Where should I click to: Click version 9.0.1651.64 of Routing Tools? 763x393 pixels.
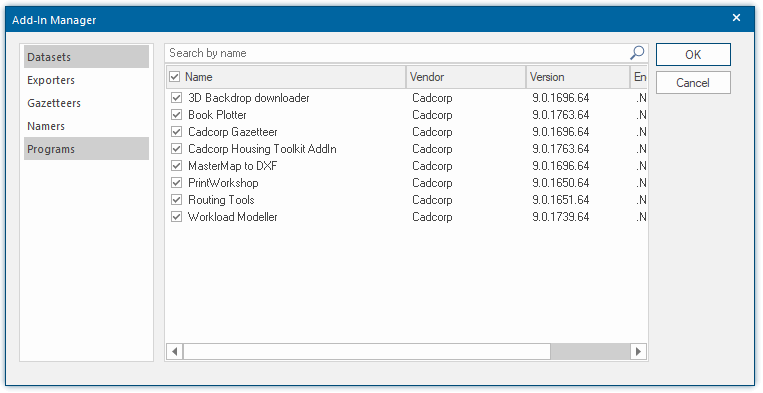561,200
